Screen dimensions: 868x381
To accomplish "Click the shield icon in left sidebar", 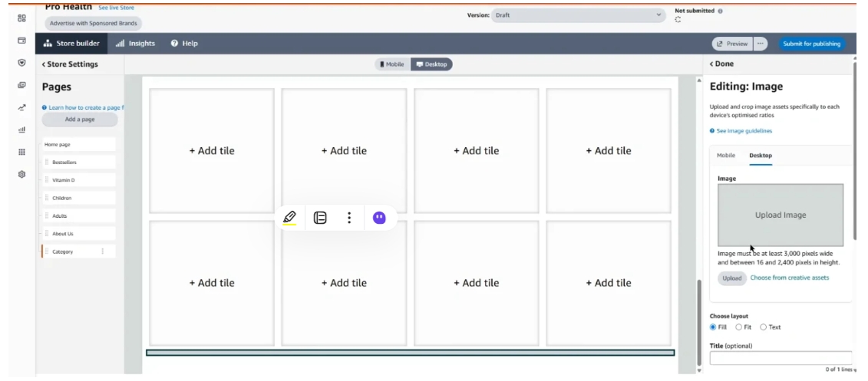I will click(x=21, y=63).
